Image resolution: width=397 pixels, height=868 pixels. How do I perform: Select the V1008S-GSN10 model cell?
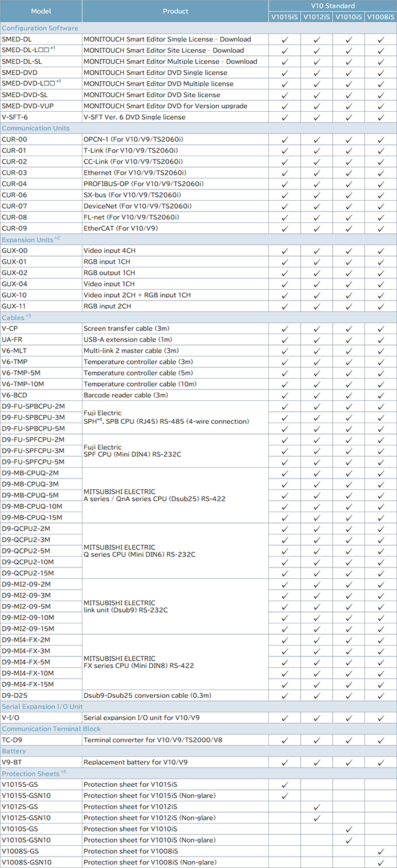41,862
